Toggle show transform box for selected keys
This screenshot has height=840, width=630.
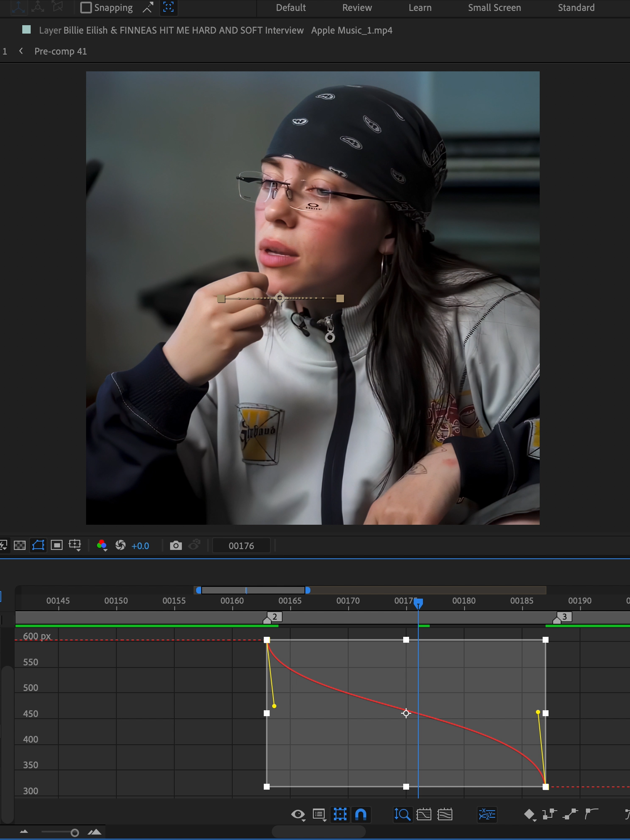pyautogui.click(x=340, y=814)
